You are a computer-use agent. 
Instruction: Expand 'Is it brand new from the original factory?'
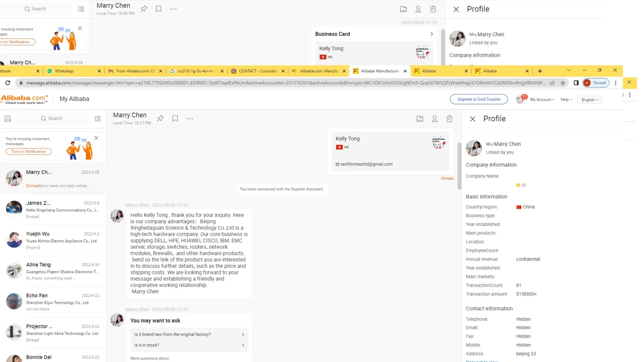pyautogui.click(x=189, y=334)
